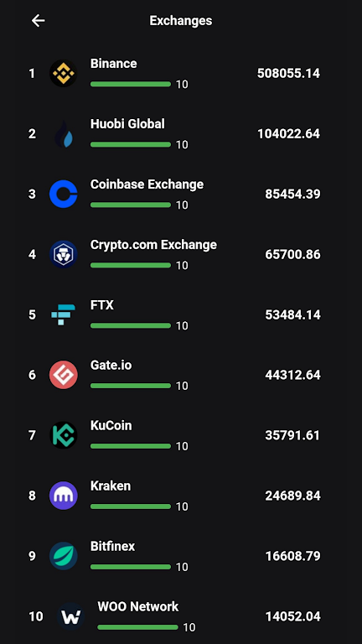Open the Huobi Global exchange name
This screenshot has height=644, width=362.
[x=127, y=124]
